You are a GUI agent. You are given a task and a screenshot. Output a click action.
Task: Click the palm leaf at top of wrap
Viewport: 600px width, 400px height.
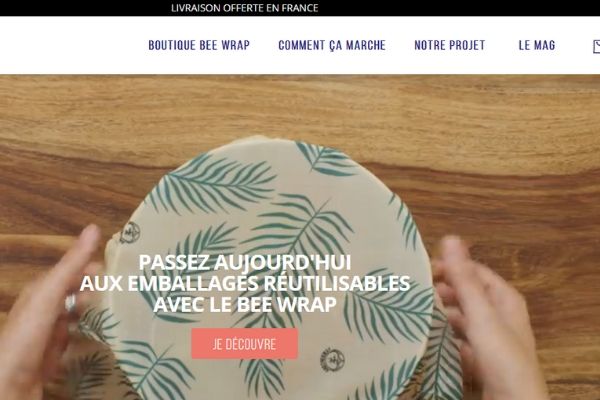click(325, 159)
